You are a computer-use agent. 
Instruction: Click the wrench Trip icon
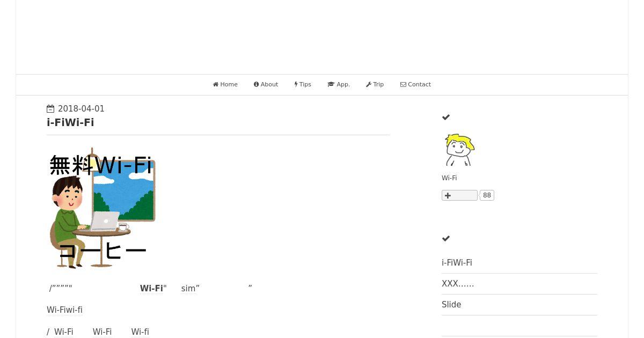click(369, 85)
